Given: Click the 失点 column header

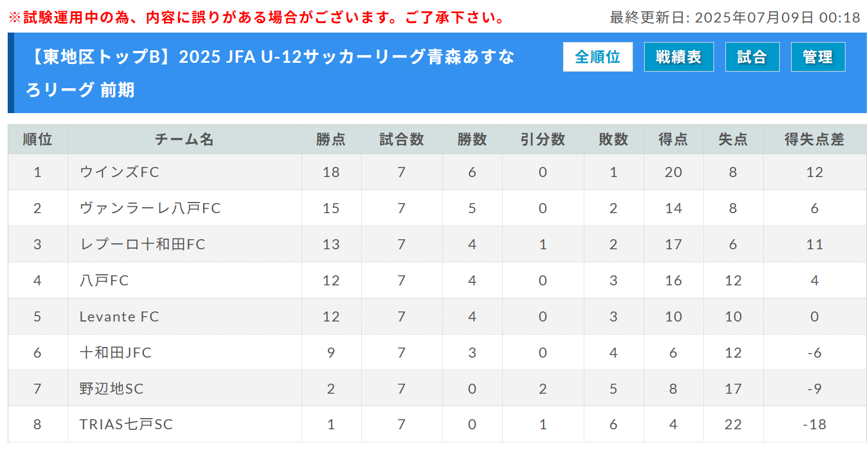Looking at the screenshot, I should pos(733,139).
